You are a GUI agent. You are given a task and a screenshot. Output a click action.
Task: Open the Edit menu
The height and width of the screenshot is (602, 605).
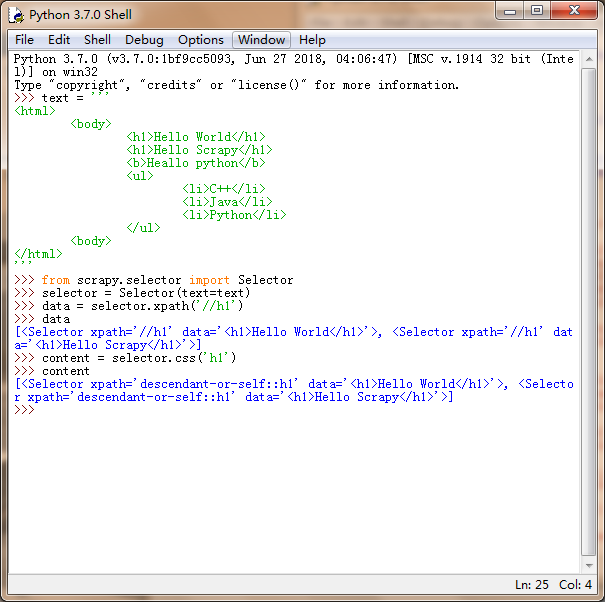pyautogui.click(x=59, y=40)
